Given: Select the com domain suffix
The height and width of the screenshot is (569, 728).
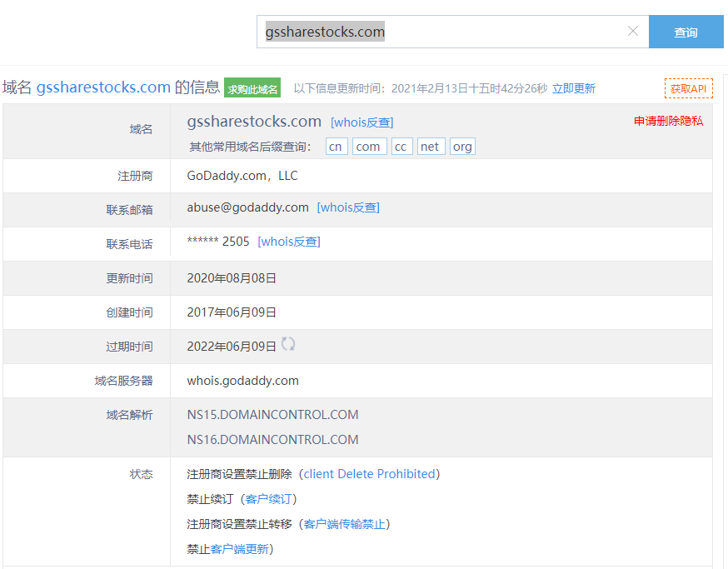Looking at the screenshot, I should pos(367,147).
